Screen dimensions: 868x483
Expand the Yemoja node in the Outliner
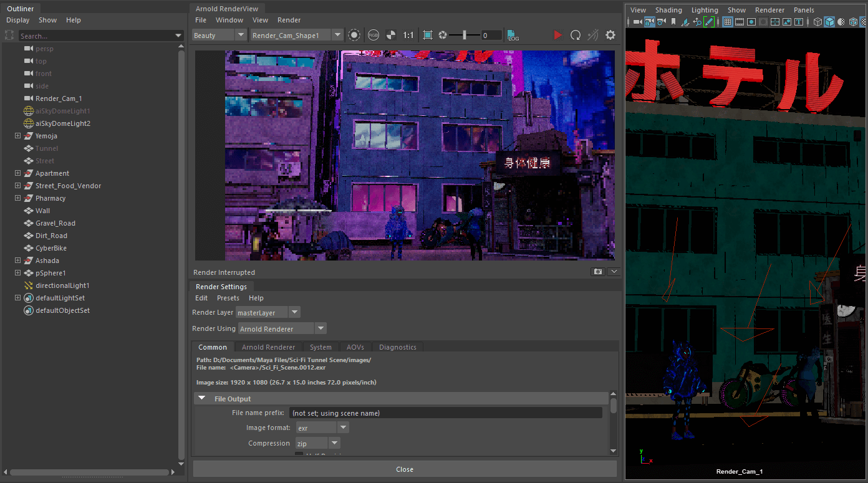[18, 136]
